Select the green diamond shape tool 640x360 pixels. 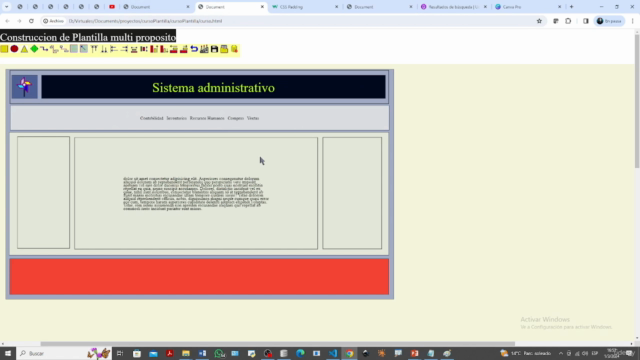tap(34, 49)
